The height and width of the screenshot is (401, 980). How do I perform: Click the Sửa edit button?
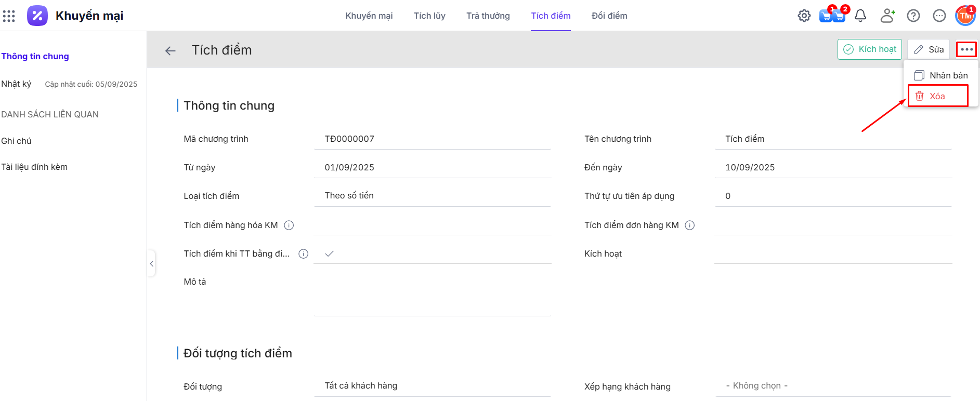[929, 49]
